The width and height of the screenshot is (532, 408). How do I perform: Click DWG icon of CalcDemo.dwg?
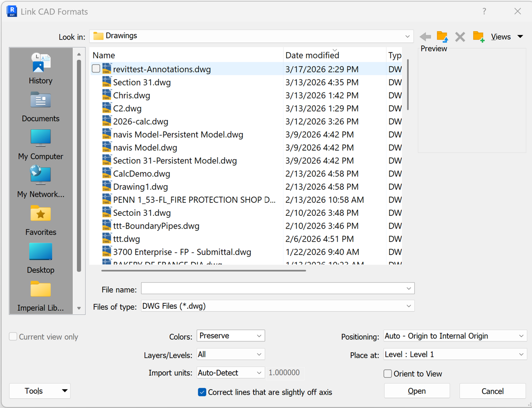click(x=107, y=173)
